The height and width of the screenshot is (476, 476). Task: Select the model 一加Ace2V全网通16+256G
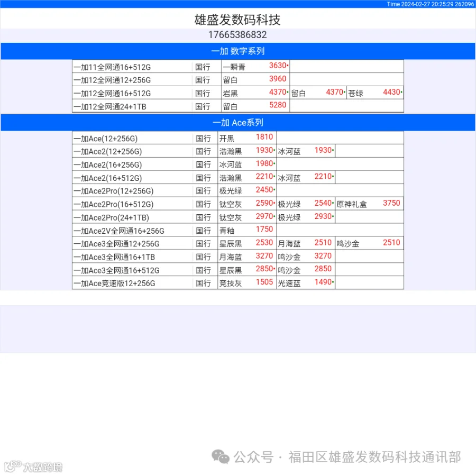(x=118, y=231)
